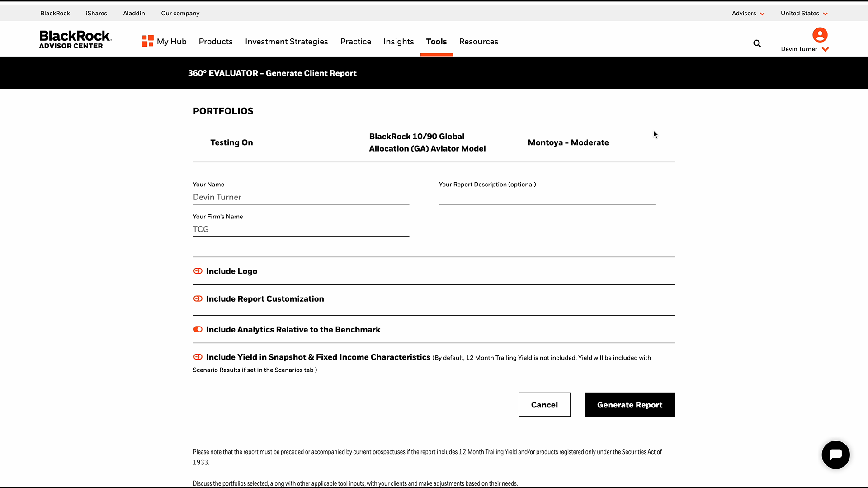868x488 pixels.
Task: Toggle Include Report Customization switch
Action: pyautogui.click(x=198, y=298)
